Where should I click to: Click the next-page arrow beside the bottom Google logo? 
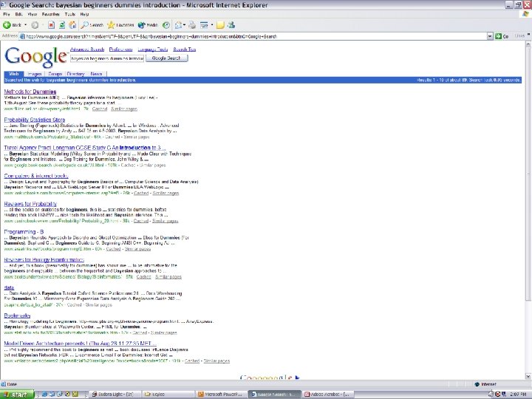coord(298,378)
